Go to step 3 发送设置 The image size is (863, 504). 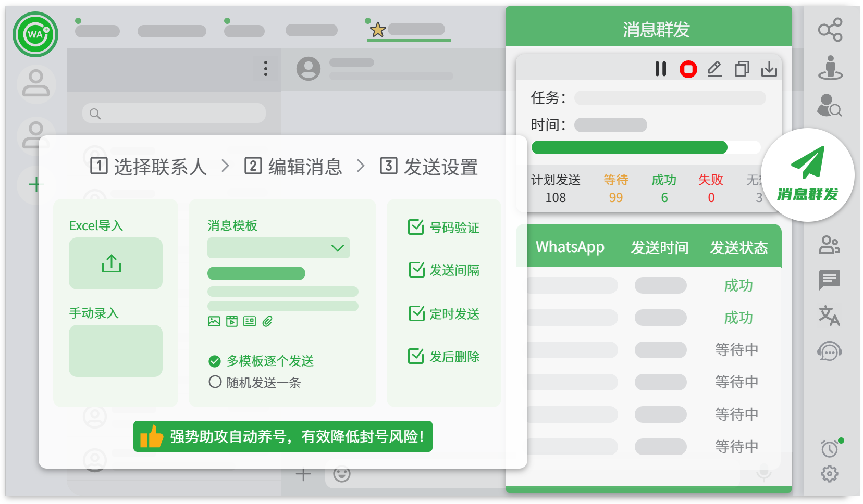tap(428, 167)
